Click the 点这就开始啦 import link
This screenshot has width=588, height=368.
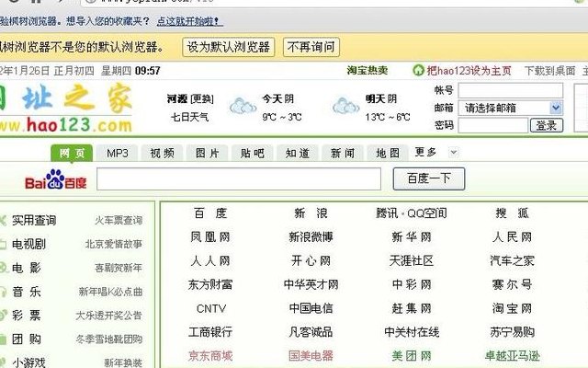pyautogui.click(x=190, y=21)
